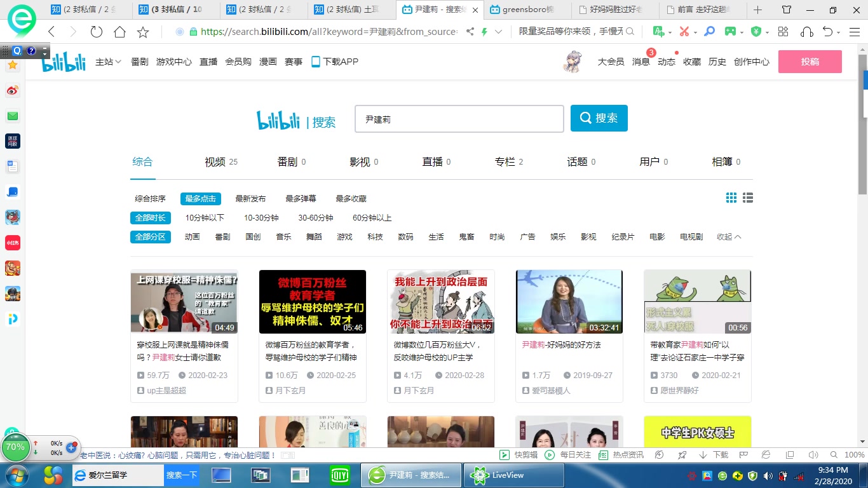Screen dimensions: 868x488
Task: Open the scissors screenshot tool
Action: click(x=684, y=32)
